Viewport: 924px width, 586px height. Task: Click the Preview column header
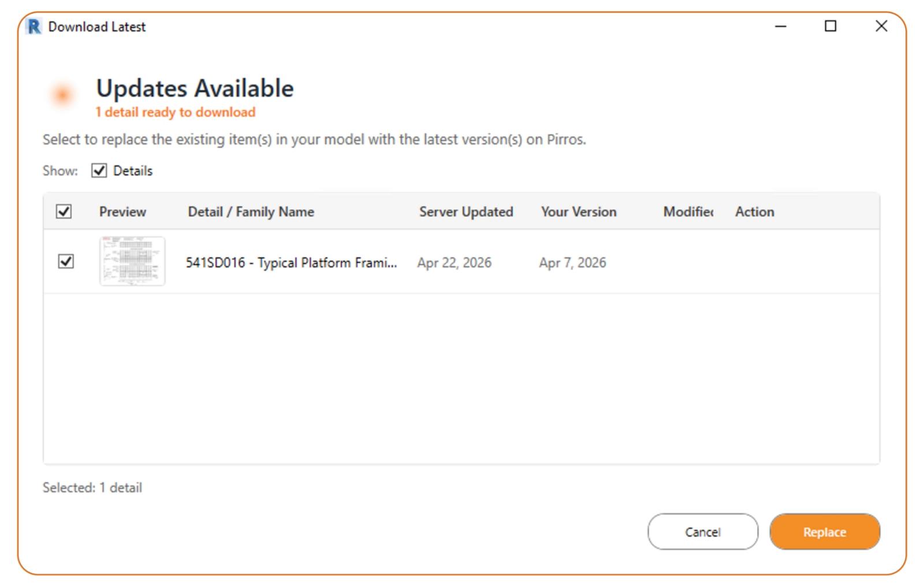pos(122,212)
